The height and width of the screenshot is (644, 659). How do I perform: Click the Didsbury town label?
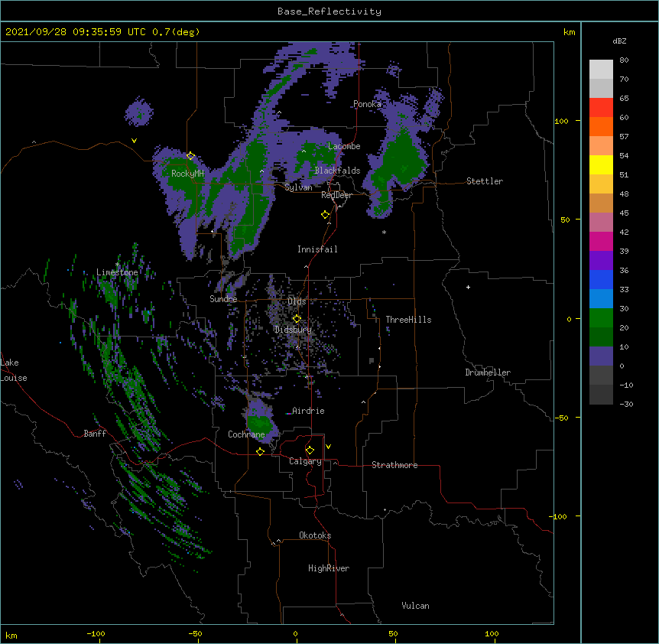[x=293, y=330]
